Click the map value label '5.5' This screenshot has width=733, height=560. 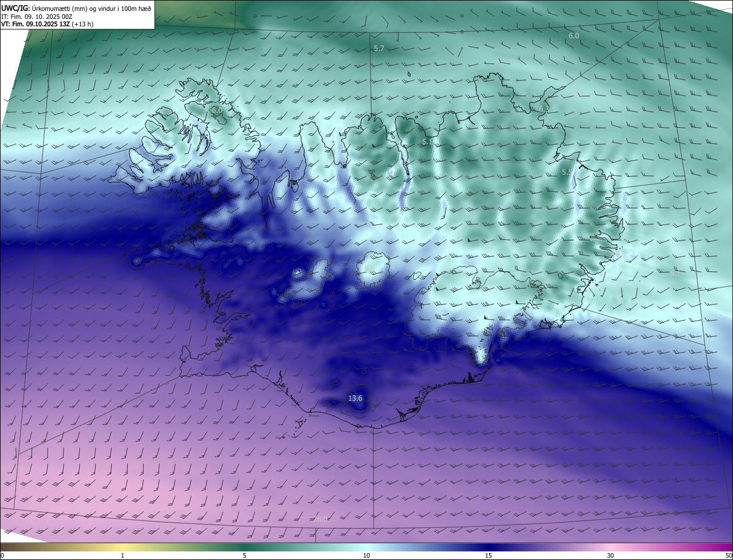pyautogui.click(x=567, y=172)
